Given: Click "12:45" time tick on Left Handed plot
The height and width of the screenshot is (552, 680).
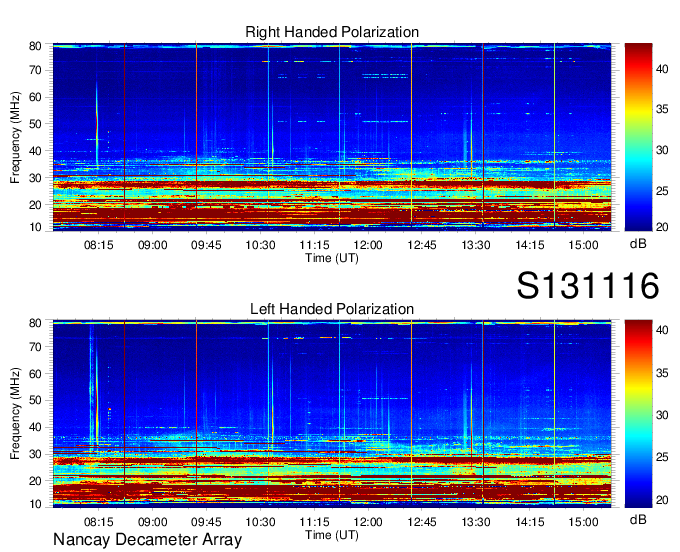Looking at the screenshot, I should (x=422, y=521).
